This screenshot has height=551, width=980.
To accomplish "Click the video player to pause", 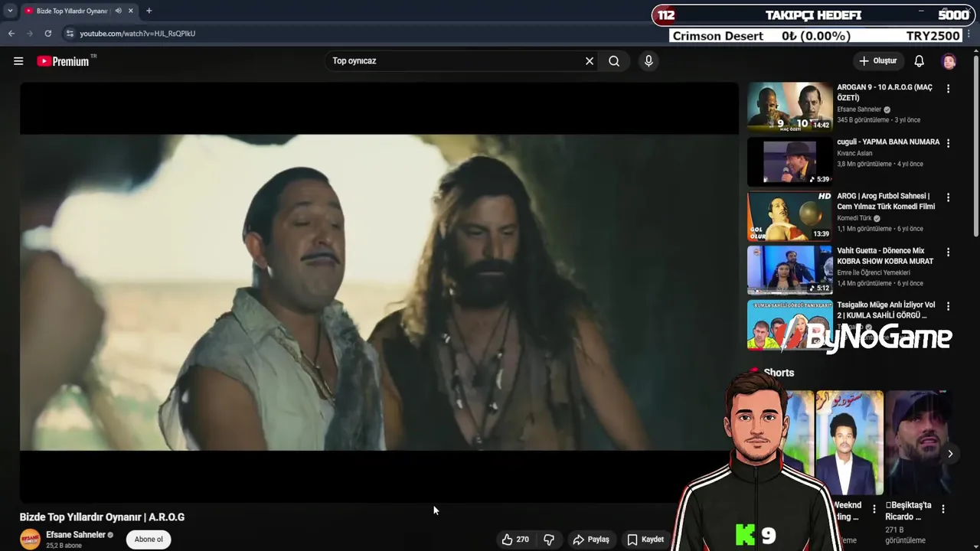I will (379, 292).
